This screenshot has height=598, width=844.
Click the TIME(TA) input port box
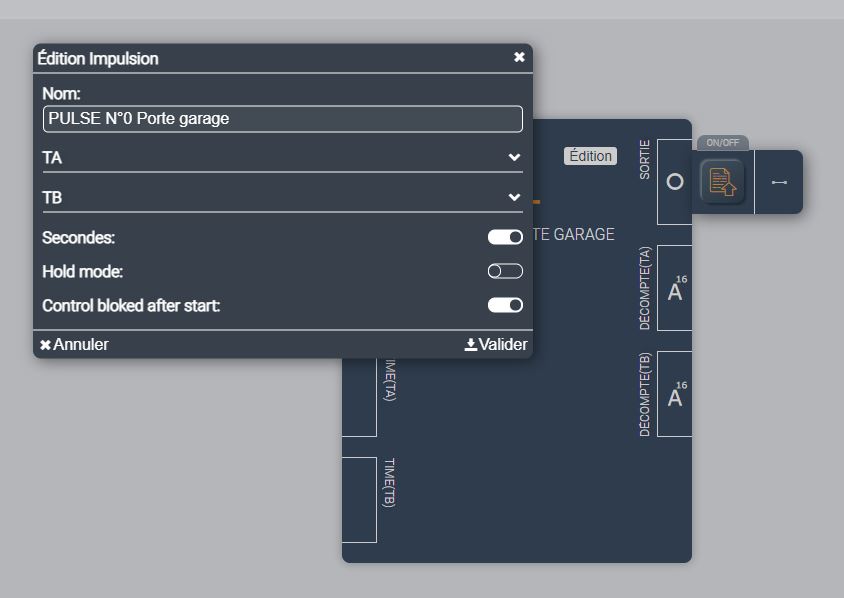(359, 397)
